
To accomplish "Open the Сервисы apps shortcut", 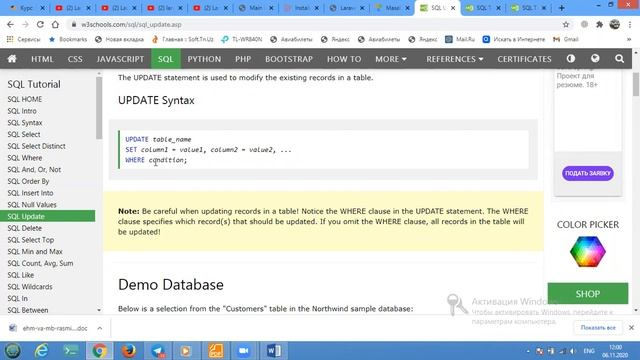I will [x=23, y=39].
